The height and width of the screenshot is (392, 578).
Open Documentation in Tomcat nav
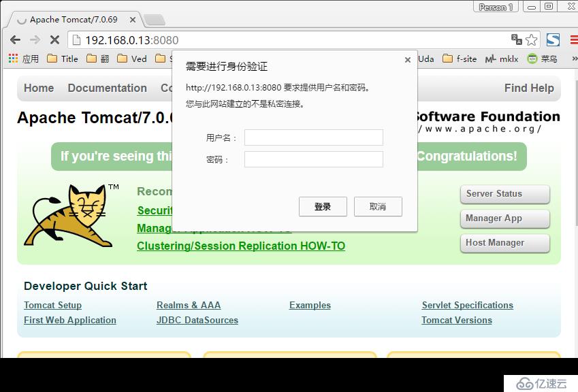[x=108, y=88]
